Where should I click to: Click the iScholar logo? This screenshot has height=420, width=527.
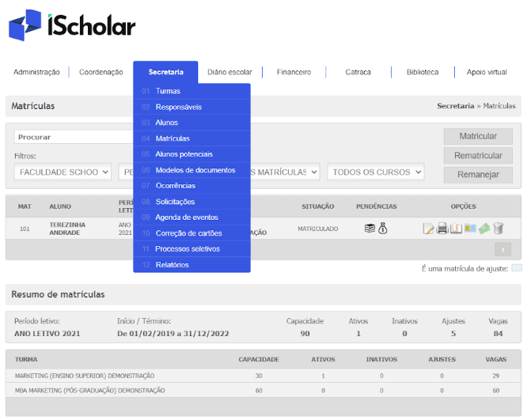click(72, 25)
